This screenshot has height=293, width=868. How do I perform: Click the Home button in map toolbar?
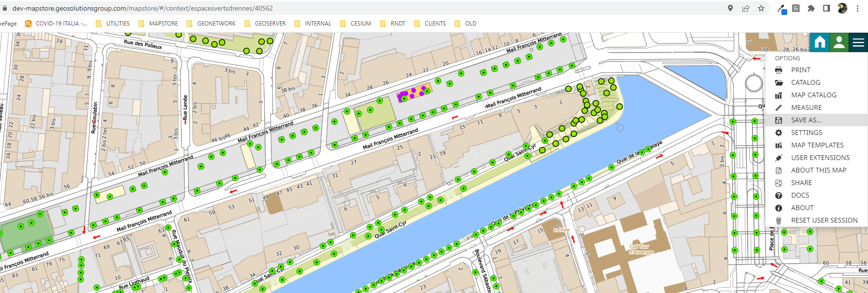pos(820,42)
